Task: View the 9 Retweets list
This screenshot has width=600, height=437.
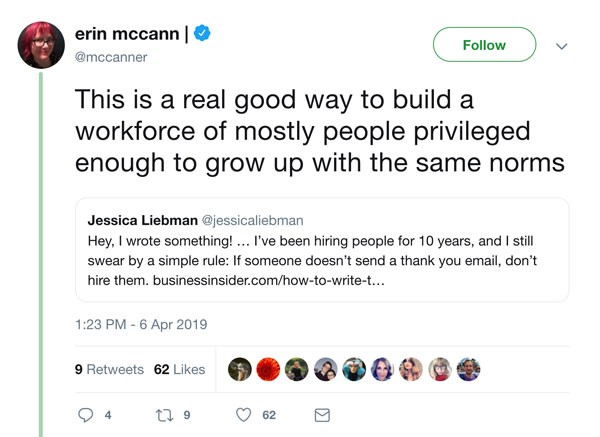Action: (109, 369)
